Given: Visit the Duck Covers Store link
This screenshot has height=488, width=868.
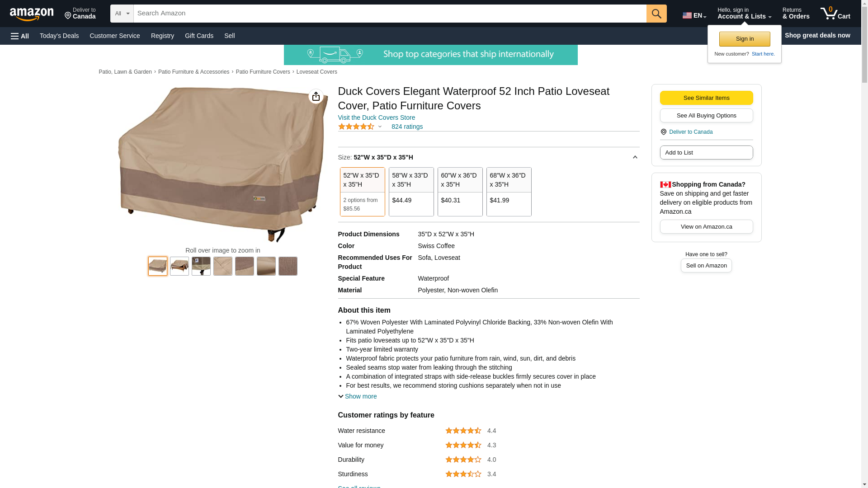Looking at the screenshot, I should click(x=376, y=117).
